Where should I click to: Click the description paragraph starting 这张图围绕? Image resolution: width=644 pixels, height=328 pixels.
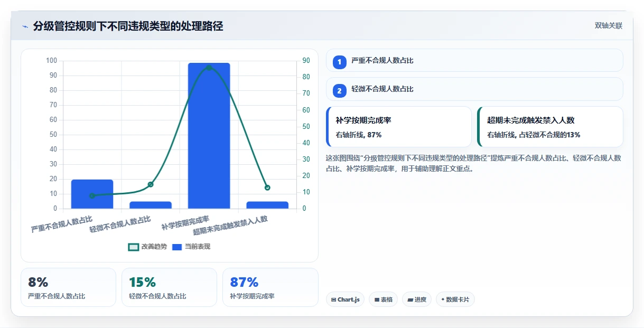(473, 163)
